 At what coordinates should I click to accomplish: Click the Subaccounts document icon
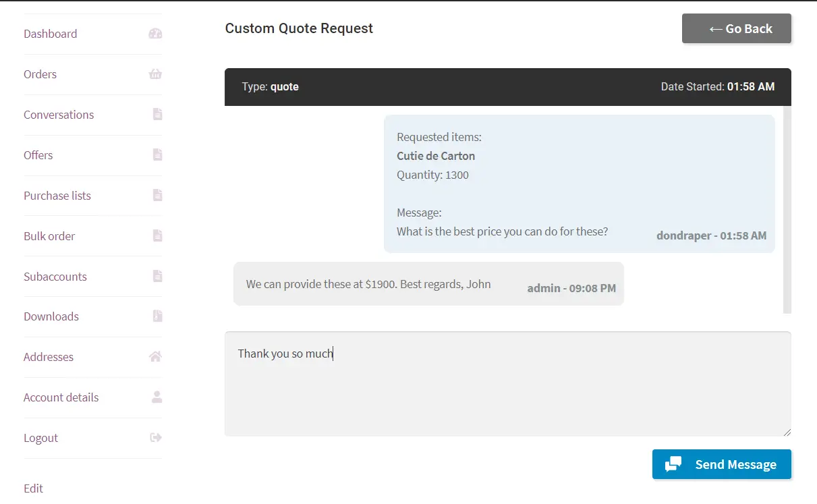click(x=157, y=276)
